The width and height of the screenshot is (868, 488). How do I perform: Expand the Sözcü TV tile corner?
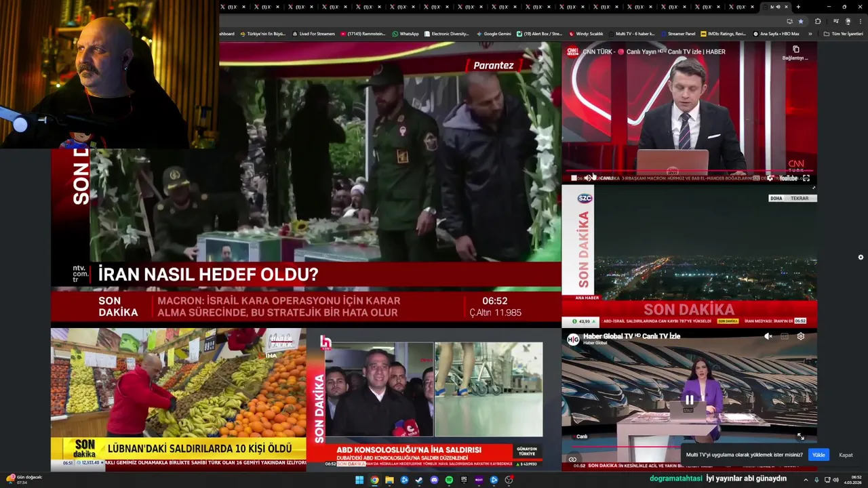814,188
